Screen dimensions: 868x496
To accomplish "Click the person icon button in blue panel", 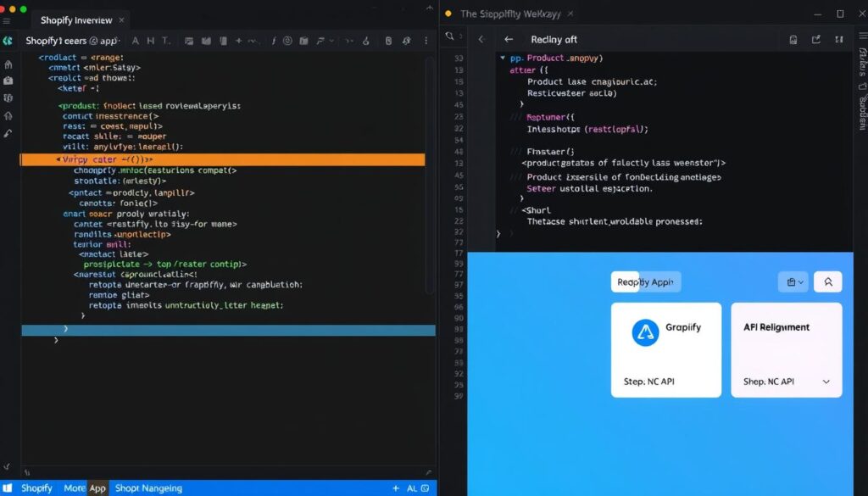I will 828,281.
